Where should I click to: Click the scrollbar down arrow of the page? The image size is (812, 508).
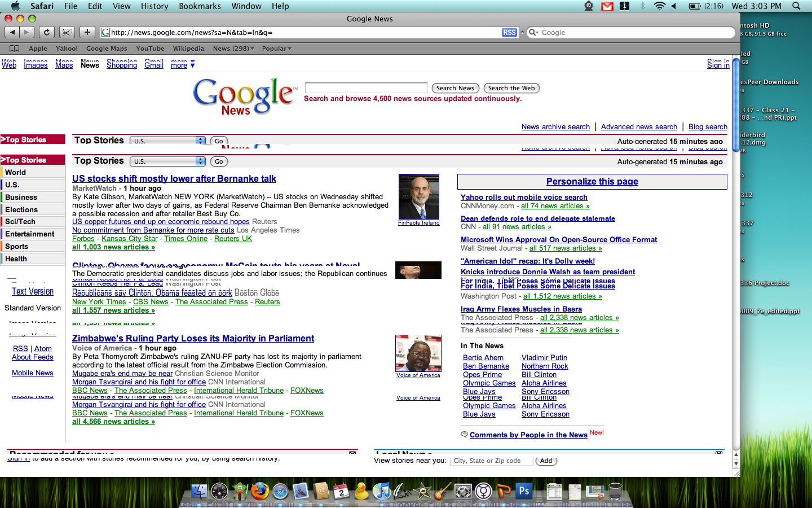tap(736, 463)
